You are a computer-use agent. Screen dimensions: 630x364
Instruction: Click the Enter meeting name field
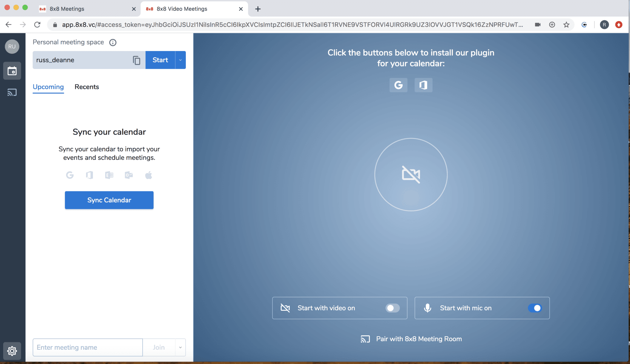click(88, 347)
